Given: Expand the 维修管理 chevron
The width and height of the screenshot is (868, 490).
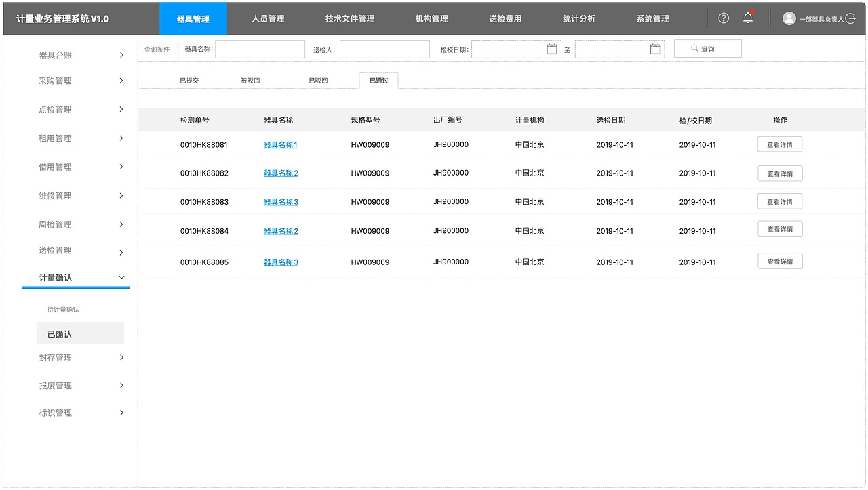Looking at the screenshot, I should point(121,196).
